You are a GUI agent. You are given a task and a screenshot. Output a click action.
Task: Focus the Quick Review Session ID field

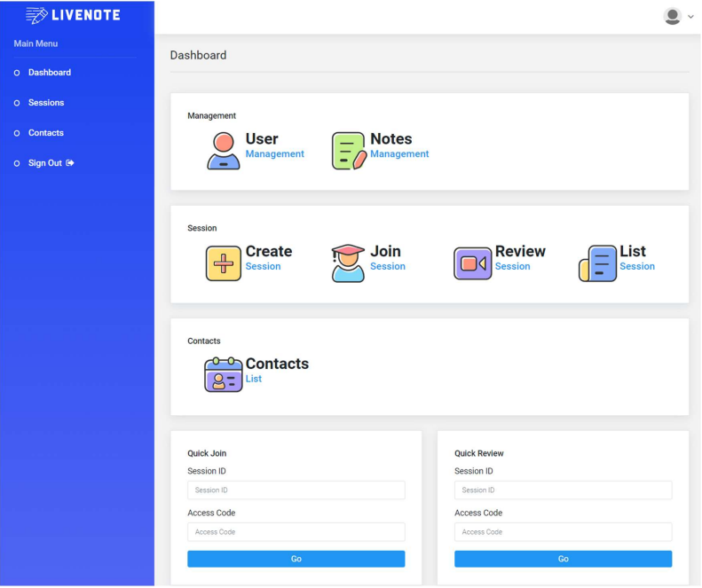[563, 490]
